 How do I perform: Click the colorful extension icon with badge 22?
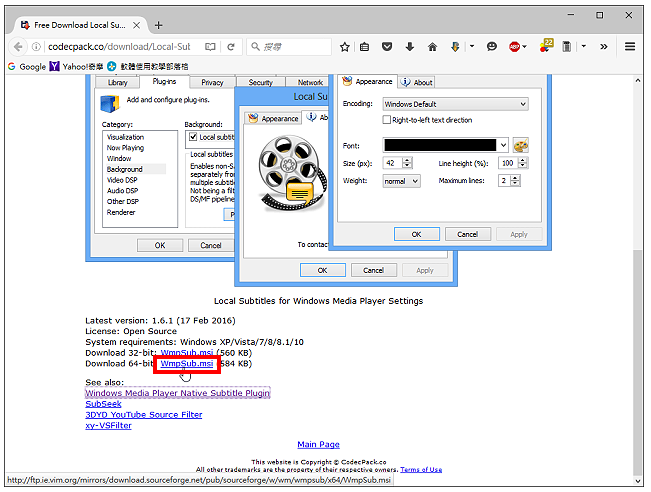coord(546,45)
